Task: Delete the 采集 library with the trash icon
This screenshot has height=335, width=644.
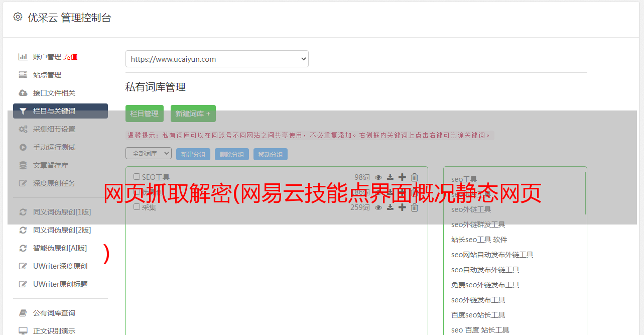Action: coord(415,207)
